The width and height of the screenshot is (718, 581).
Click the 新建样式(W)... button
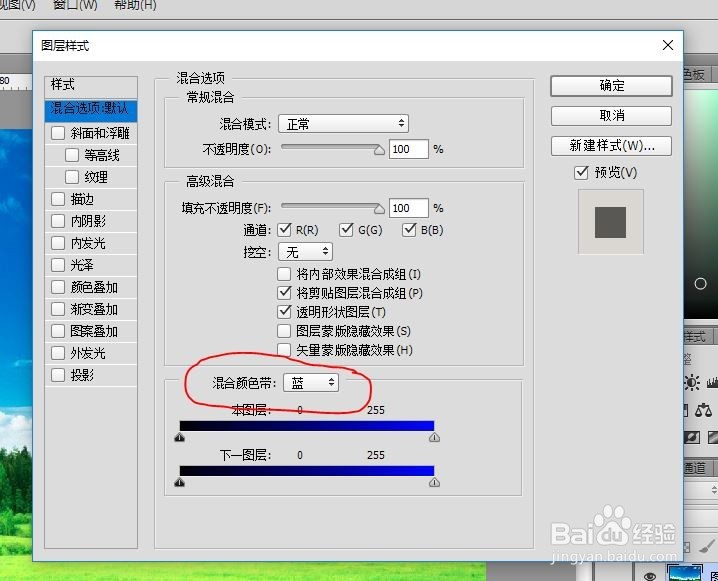[x=611, y=146]
